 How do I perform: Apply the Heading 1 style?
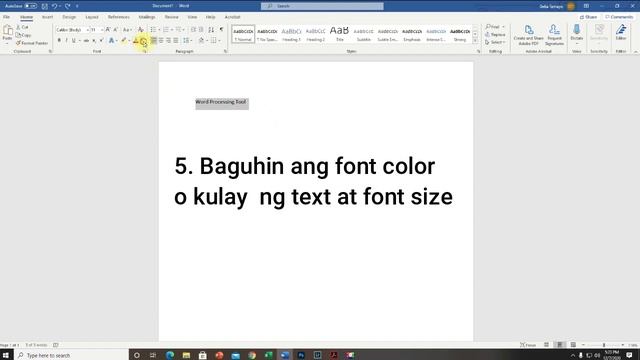click(x=291, y=34)
